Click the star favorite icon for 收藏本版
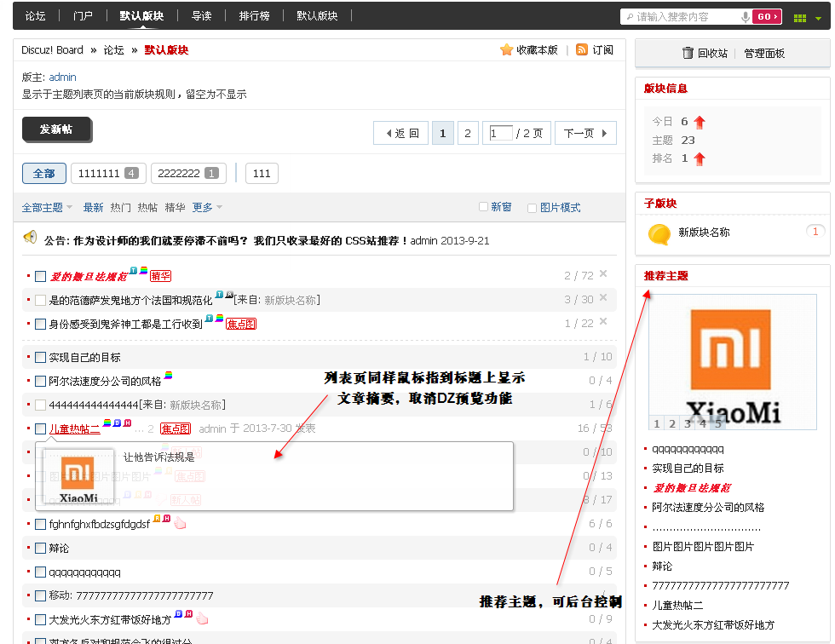 (x=506, y=49)
